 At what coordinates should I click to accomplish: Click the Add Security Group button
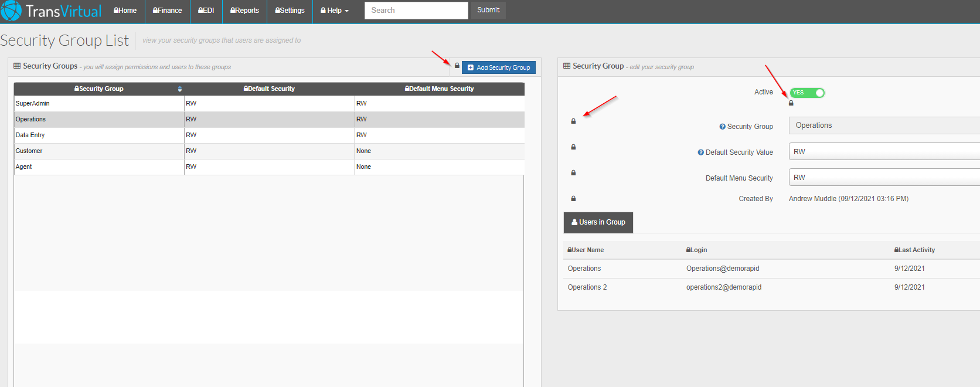click(499, 67)
